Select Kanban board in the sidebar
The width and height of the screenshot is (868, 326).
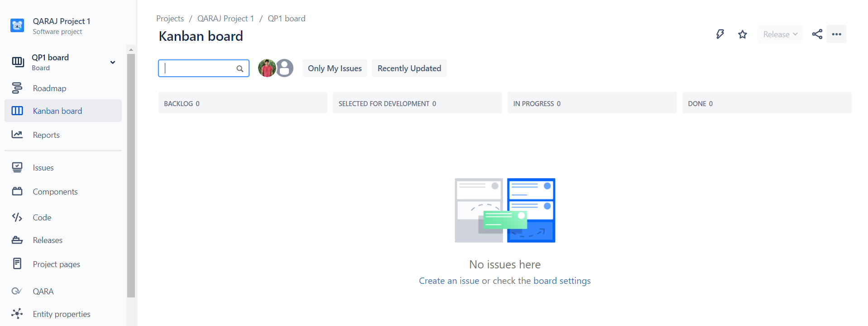pos(63,111)
